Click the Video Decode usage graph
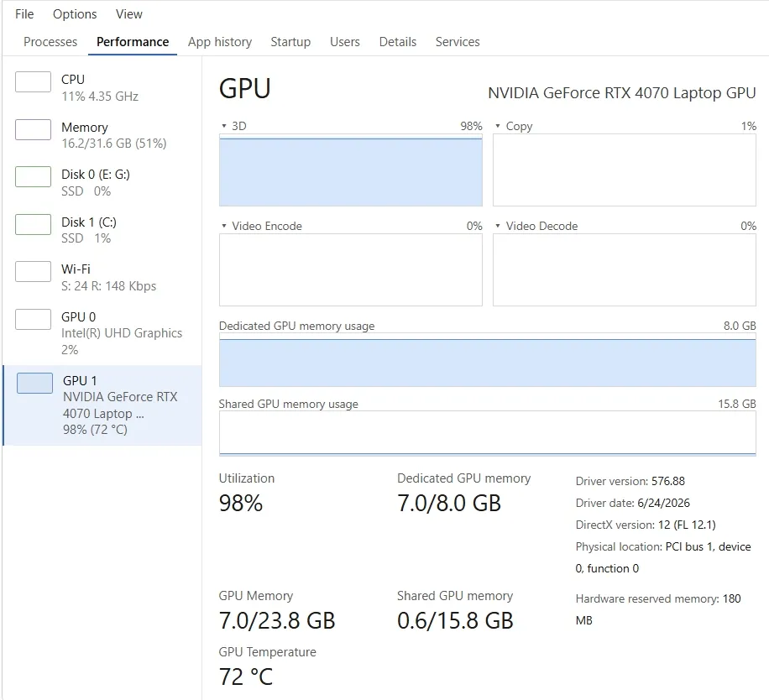 coord(625,270)
